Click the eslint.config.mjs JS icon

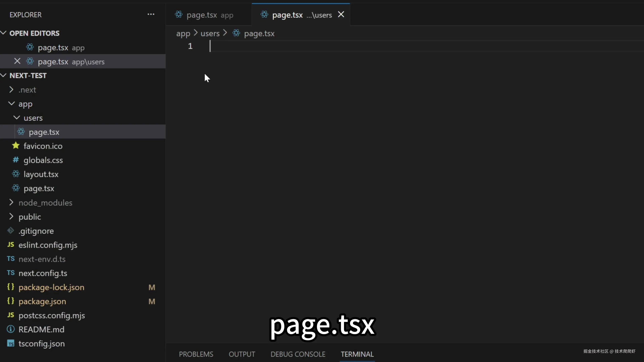click(11, 245)
